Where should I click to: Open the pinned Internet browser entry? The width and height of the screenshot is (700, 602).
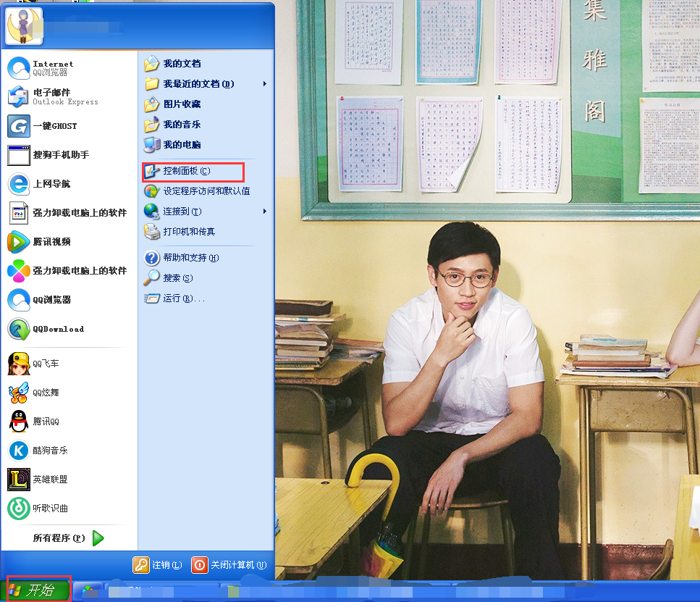[x=69, y=68]
